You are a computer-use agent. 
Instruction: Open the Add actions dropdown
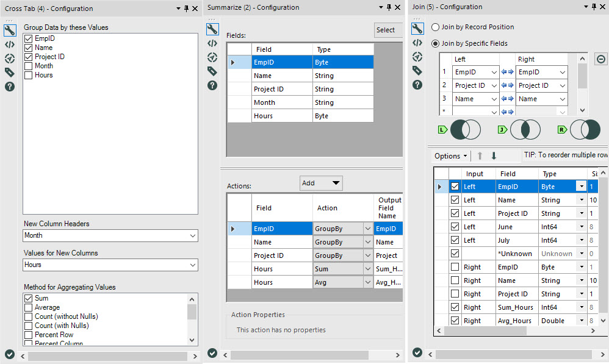click(321, 183)
